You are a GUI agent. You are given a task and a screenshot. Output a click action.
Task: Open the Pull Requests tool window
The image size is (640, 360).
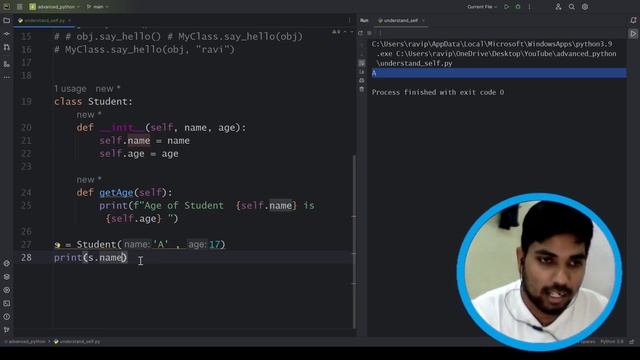[7, 48]
